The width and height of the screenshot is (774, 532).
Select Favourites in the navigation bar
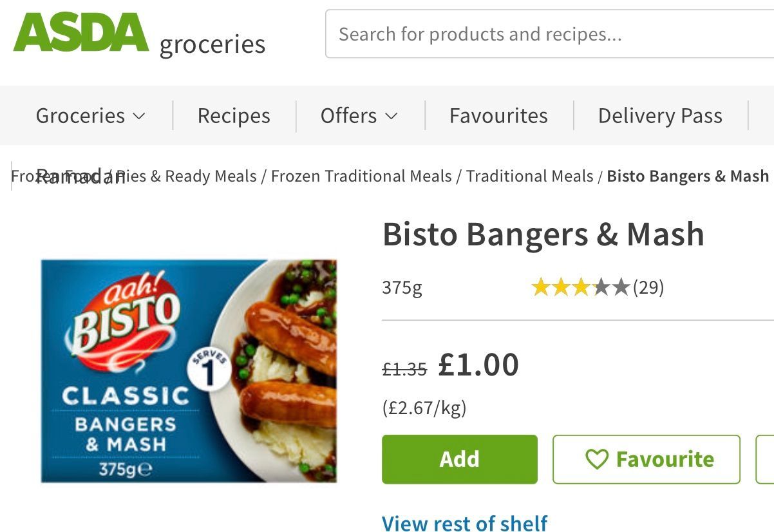(498, 116)
